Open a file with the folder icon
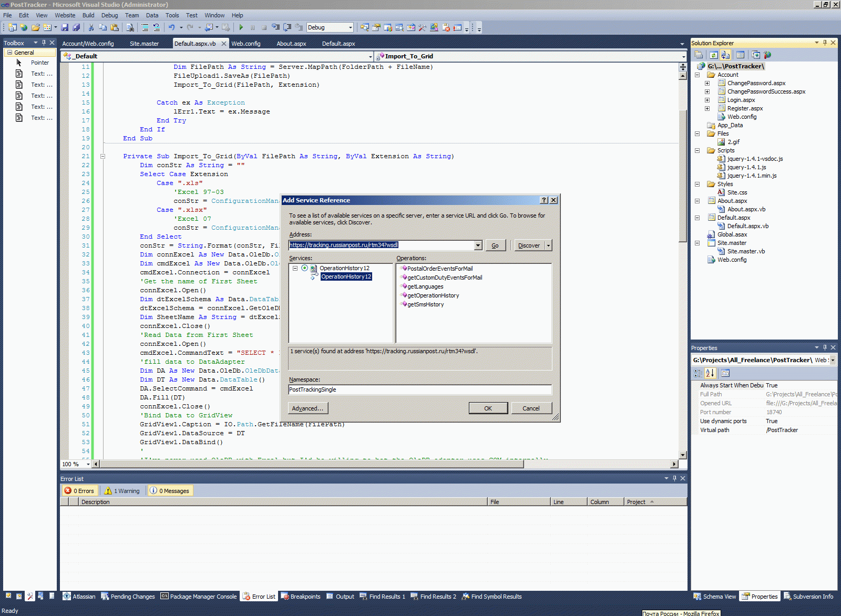Screen dimensions: 841x616 (x=35, y=27)
